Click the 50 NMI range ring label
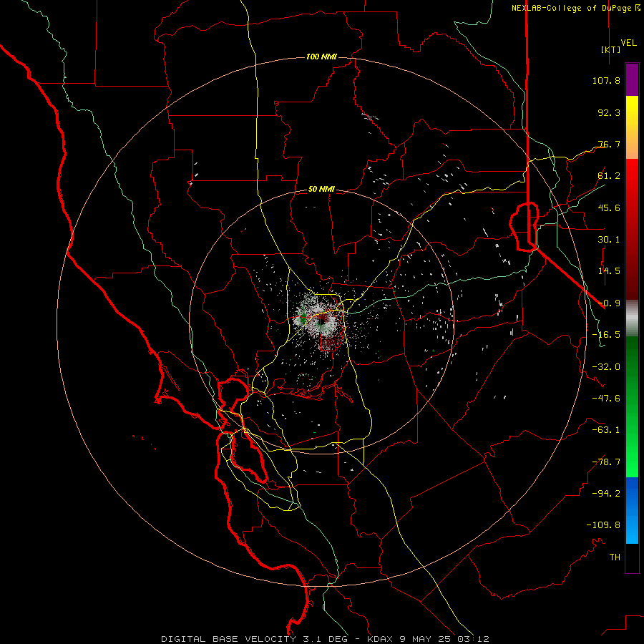Screen dimensions: 644x644 point(321,189)
